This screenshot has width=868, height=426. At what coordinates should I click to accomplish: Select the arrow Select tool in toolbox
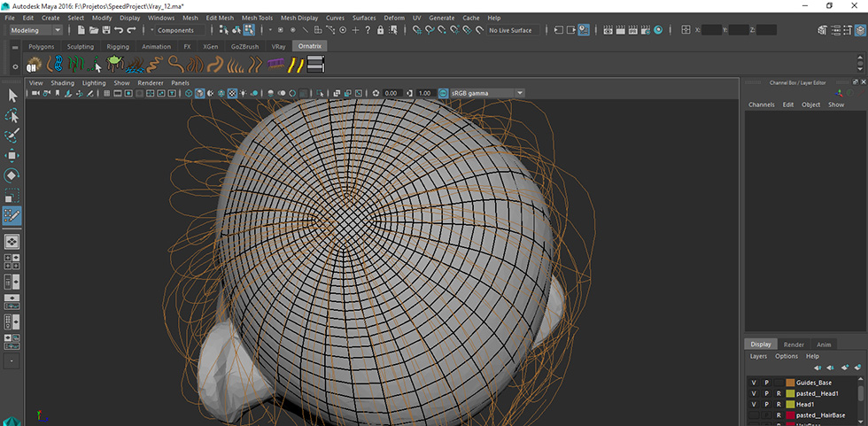coord(12,95)
